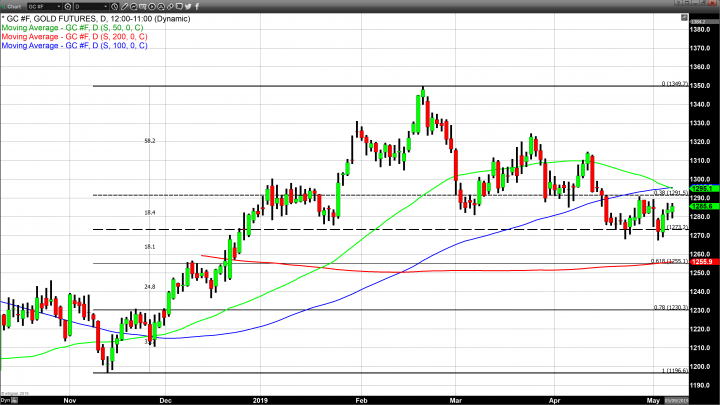Select the GOLD FUTURES chart title
This screenshot has width=720, height=405.
tap(96, 19)
